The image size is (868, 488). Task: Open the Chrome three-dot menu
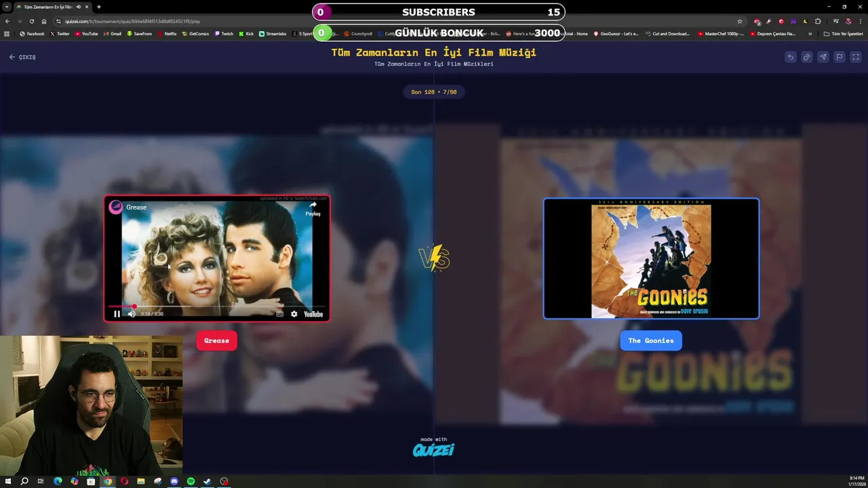tap(860, 21)
